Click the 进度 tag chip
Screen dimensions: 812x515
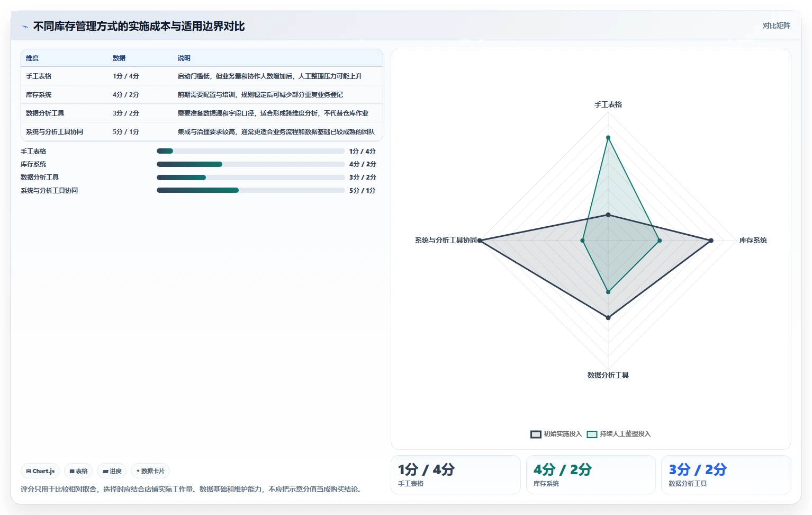point(112,471)
